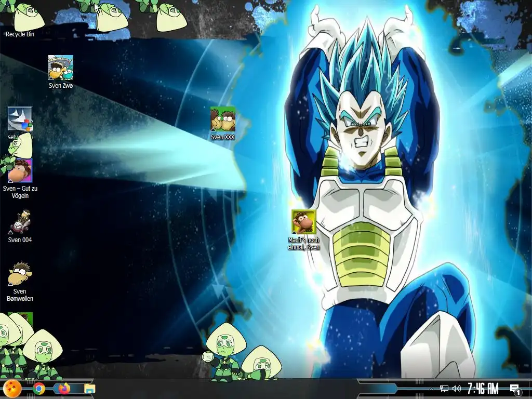This screenshot has width=532, height=399.
Task: Click the Show desktop strip beside notifications
Action: (530, 389)
